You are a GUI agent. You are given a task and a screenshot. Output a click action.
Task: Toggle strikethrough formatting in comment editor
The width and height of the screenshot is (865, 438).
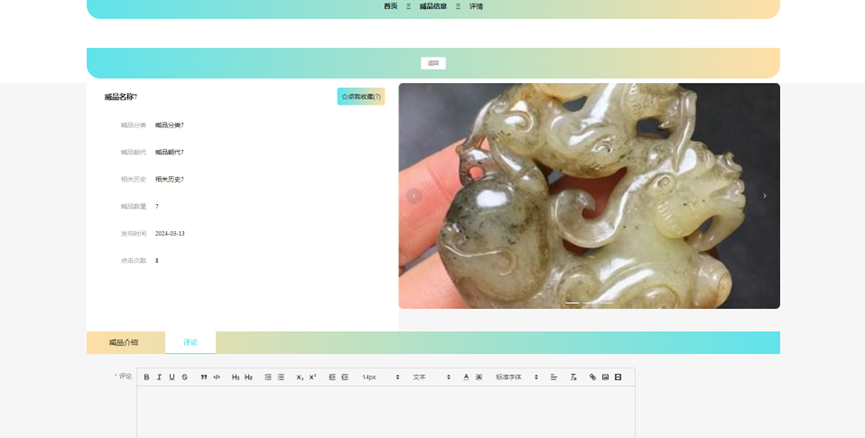185,377
